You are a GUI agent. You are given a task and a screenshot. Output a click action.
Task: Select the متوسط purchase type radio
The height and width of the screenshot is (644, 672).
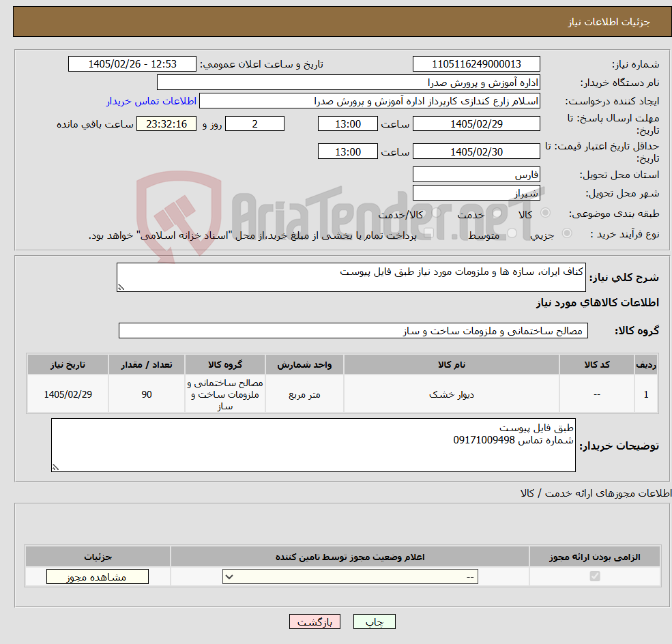(x=512, y=233)
